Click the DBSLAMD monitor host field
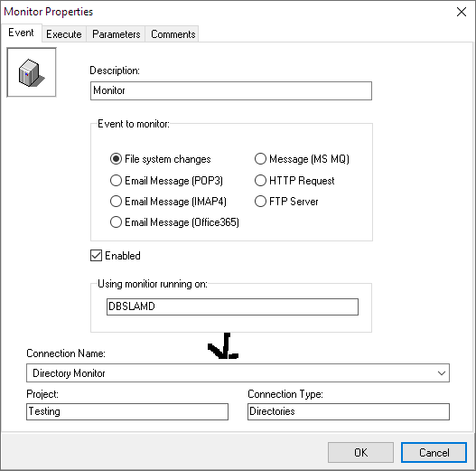 click(x=232, y=306)
